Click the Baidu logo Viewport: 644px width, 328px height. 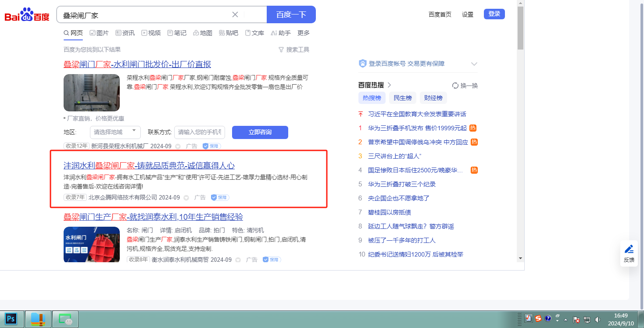click(x=27, y=15)
